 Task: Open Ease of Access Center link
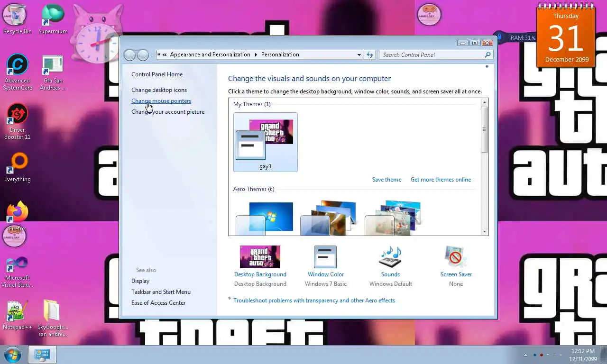[158, 303]
